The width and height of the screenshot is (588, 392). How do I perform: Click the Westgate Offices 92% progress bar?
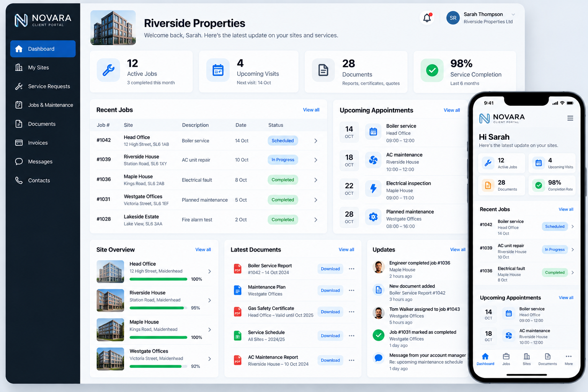(158, 366)
